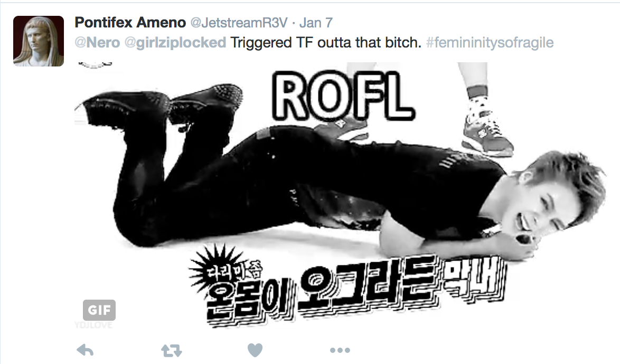Reply to the Pontifex Ameno tweet
Screen dimensions: 620x364
pyautogui.click(x=85, y=350)
